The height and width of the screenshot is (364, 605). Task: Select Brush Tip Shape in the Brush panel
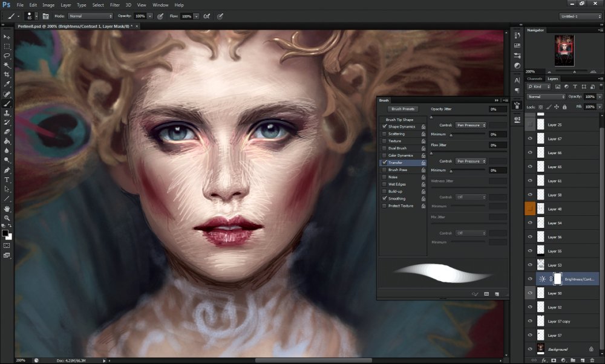[399, 120]
